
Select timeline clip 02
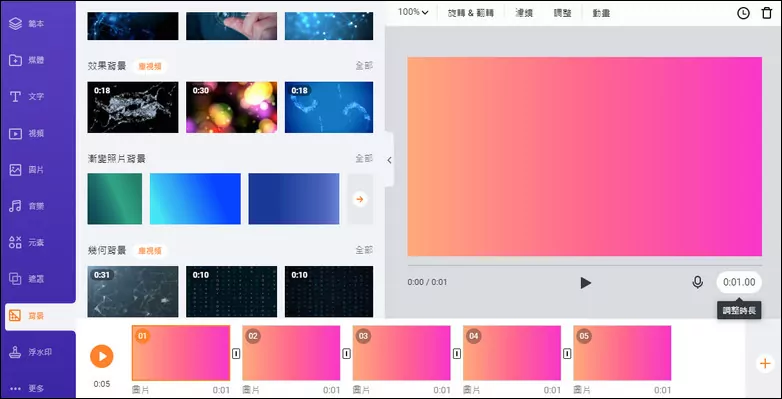(291, 353)
